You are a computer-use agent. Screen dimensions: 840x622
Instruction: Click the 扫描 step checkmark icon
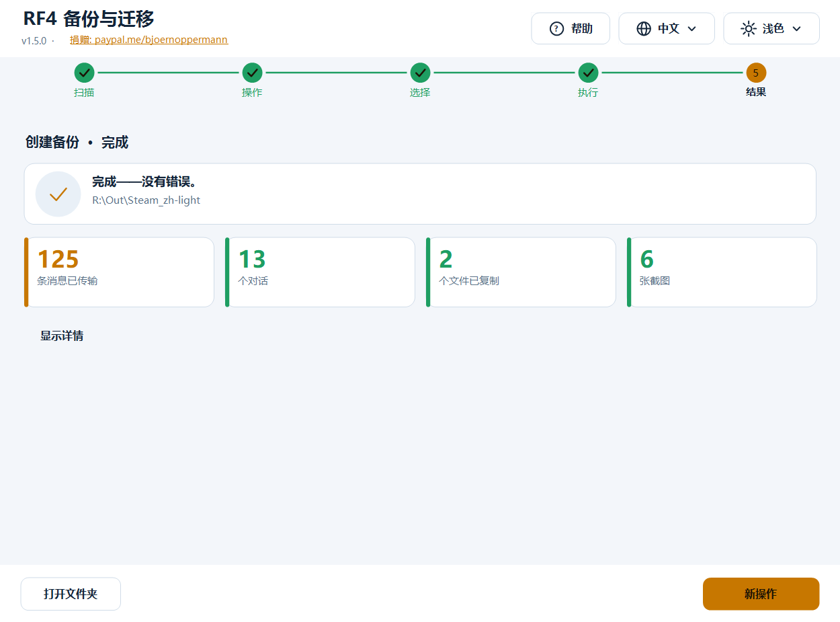click(x=84, y=73)
